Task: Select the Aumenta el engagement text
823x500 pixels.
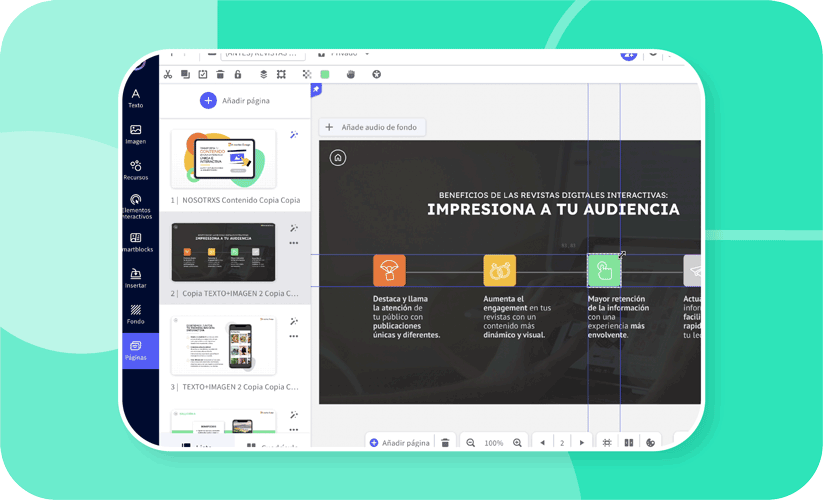Action: 517,317
